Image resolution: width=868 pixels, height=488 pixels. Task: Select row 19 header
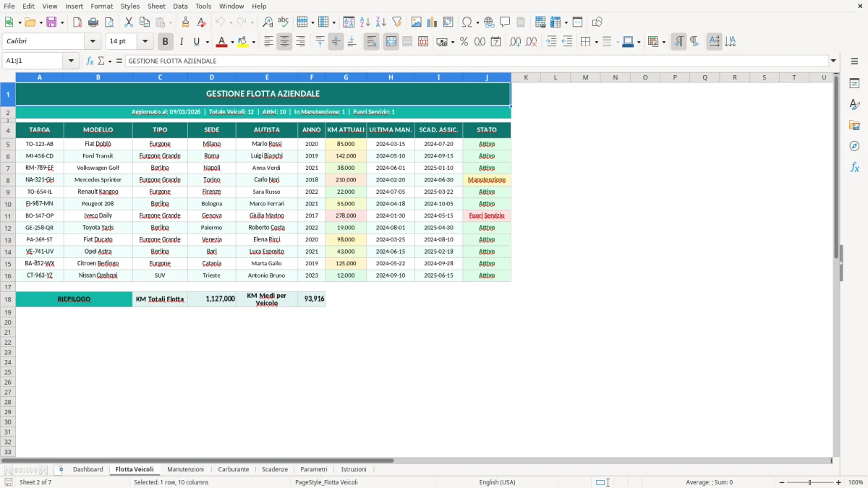pyautogui.click(x=8, y=312)
